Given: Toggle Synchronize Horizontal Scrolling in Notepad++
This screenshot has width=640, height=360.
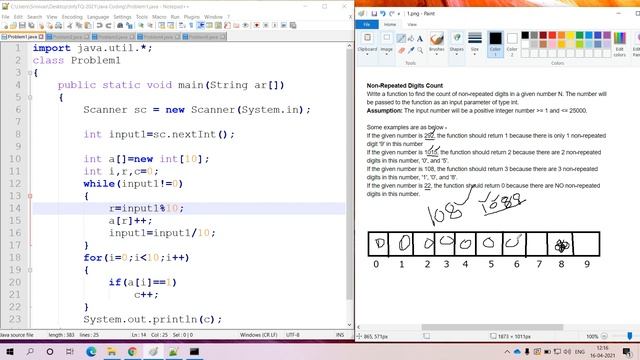Looking at the screenshot, I should click(171, 25).
